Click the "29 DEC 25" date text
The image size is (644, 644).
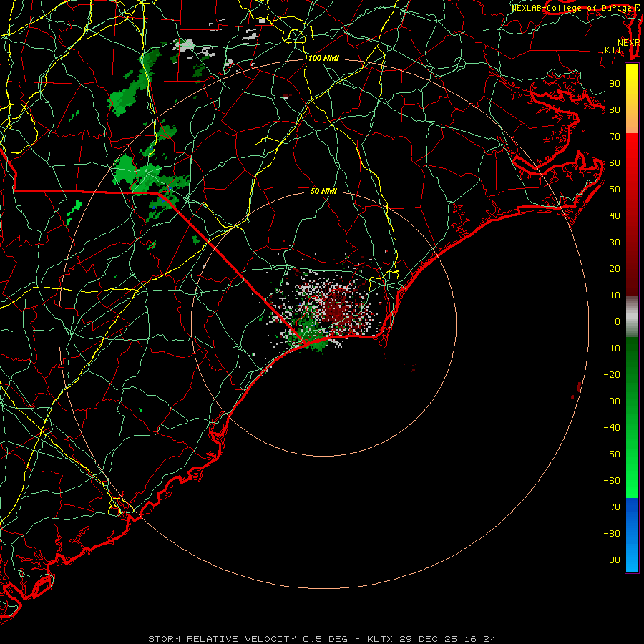pos(429,639)
